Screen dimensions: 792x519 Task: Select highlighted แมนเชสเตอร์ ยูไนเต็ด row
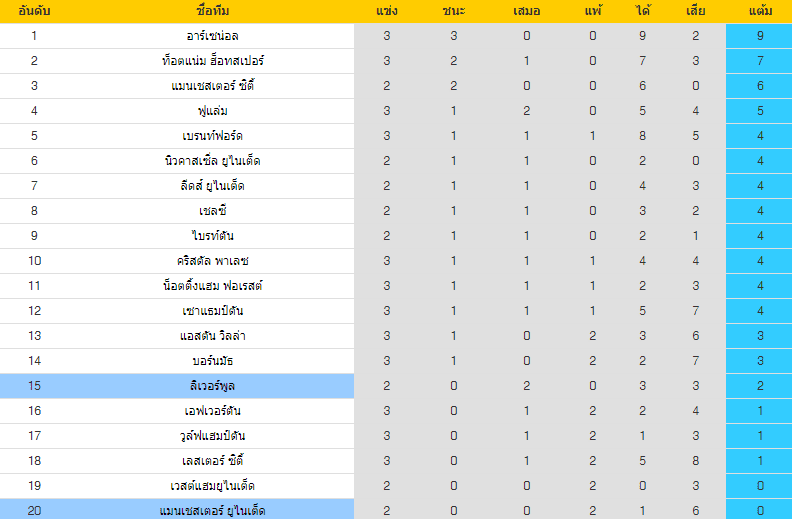click(x=396, y=510)
